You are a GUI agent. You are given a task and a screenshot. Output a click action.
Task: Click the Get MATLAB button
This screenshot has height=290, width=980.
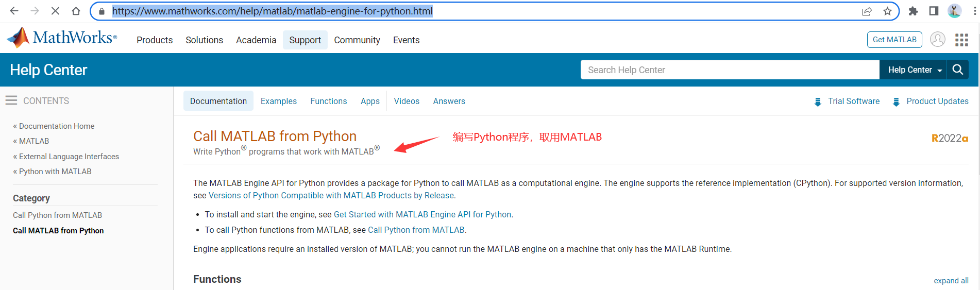pyautogui.click(x=894, y=40)
